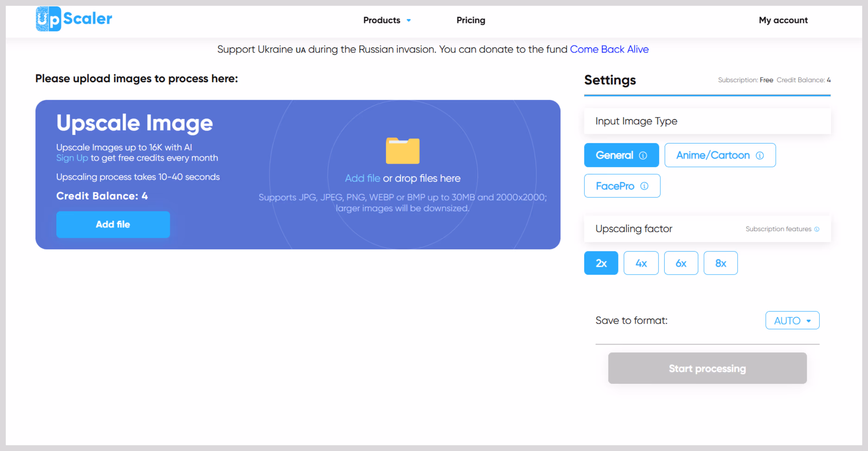This screenshot has width=868, height=451.
Task: Choose the 4x upscaling factor
Action: pyautogui.click(x=641, y=263)
